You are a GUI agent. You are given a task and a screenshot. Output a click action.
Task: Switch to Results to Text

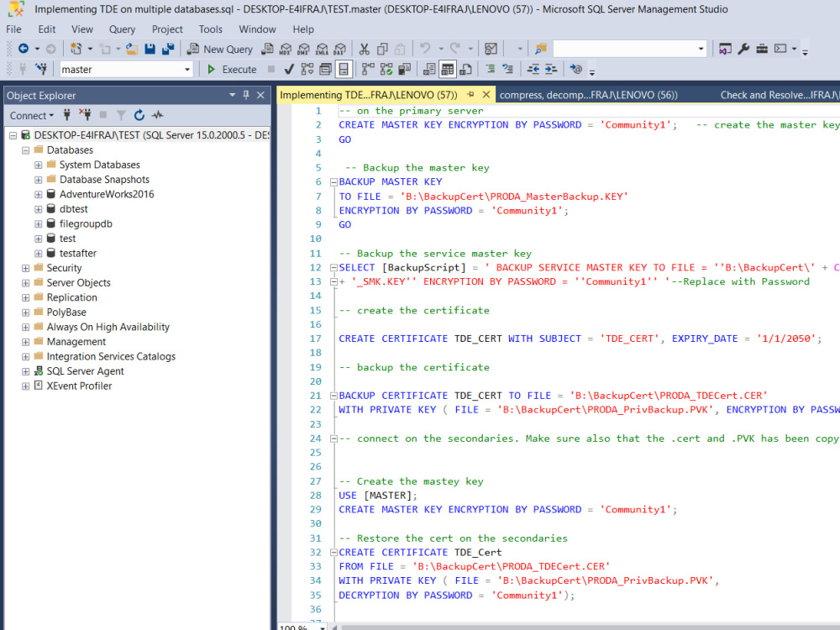click(x=429, y=69)
